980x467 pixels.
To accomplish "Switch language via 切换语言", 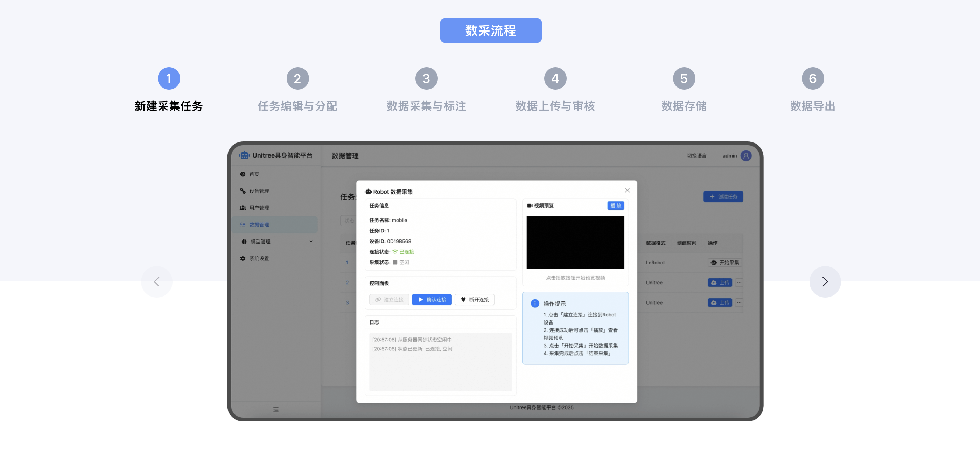I will pos(696,155).
